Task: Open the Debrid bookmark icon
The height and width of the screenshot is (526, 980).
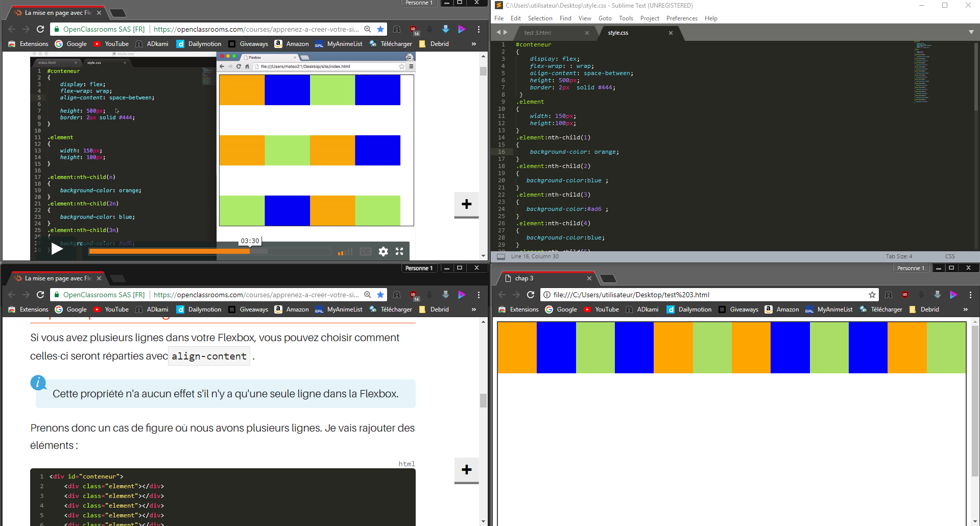Action: tap(422, 44)
